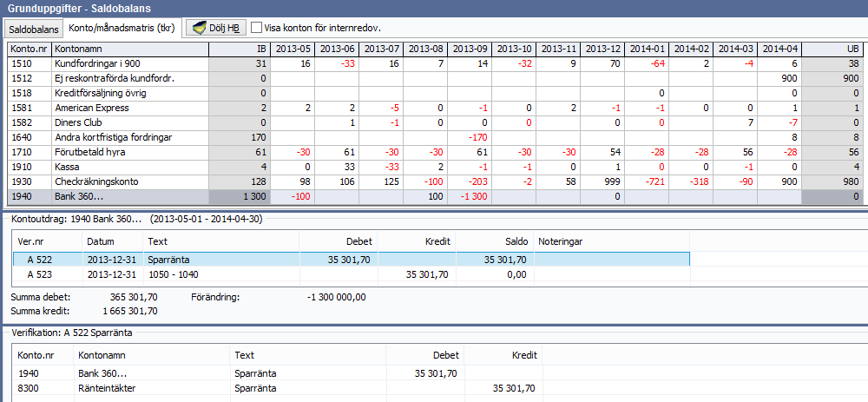Click the Dölj HB button icon
The height and width of the screenshot is (402, 868).
pyautogui.click(x=200, y=28)
